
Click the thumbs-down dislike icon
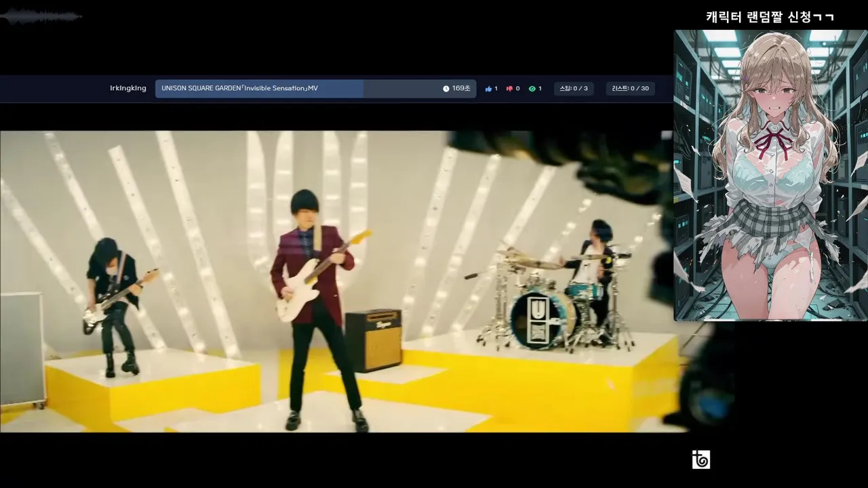[x=509, y=89]
